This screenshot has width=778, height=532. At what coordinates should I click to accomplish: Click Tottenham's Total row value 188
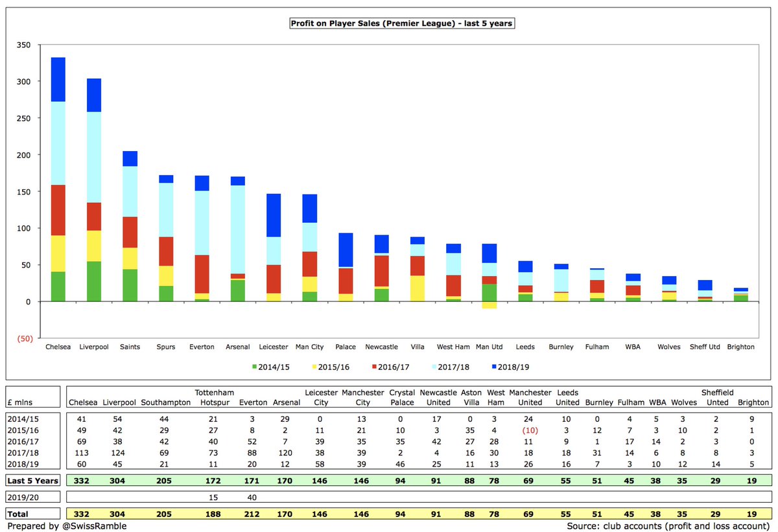[213, 514]
